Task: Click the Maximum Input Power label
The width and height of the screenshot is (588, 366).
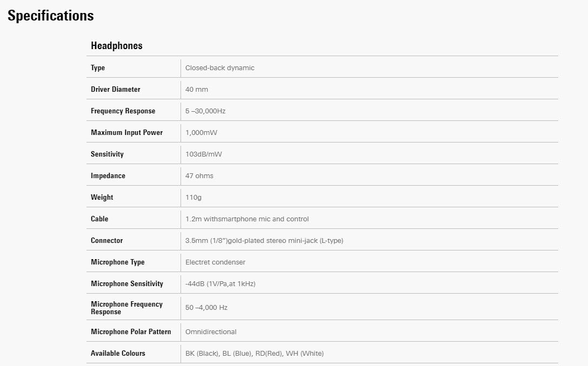Action: tap(126, 133)
